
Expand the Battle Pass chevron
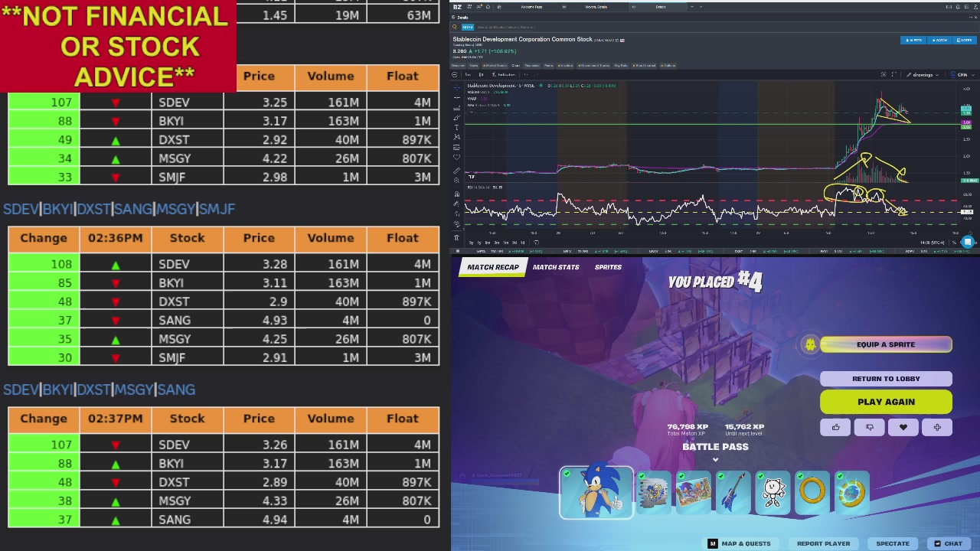point(715,460)
